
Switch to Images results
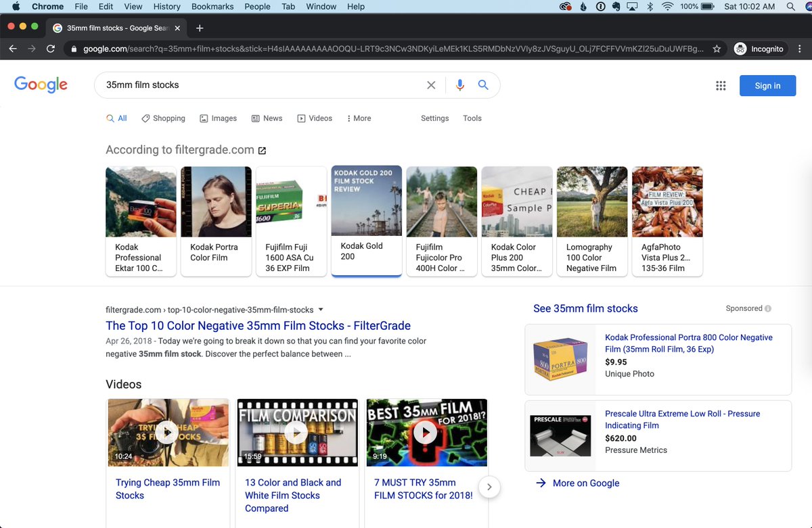tap(218, 118)
